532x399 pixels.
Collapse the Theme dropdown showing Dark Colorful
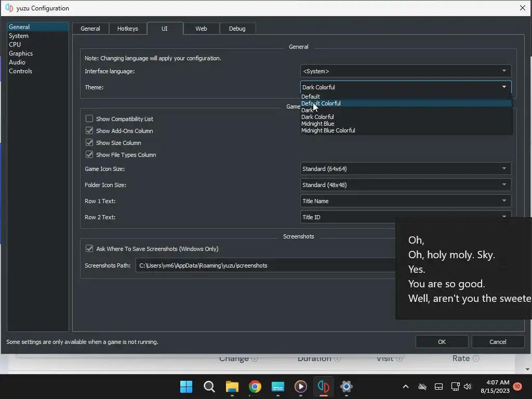(405, 87)
